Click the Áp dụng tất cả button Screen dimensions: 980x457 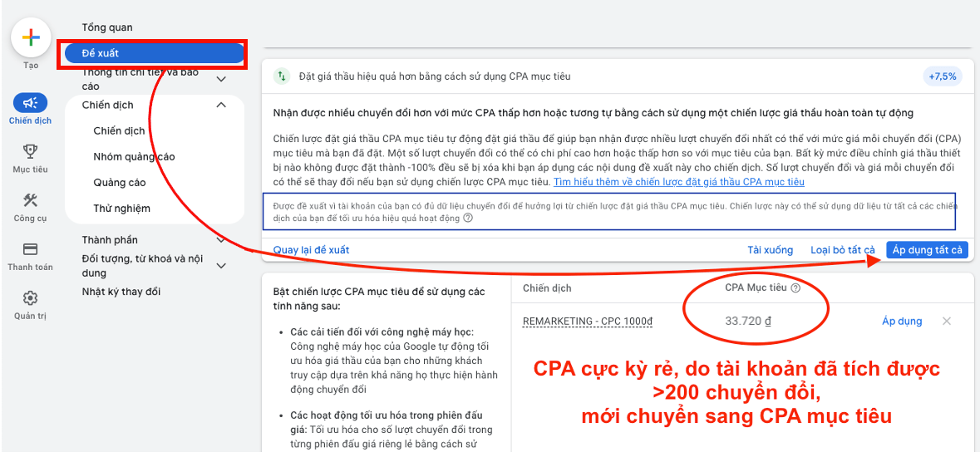(927, 250)
